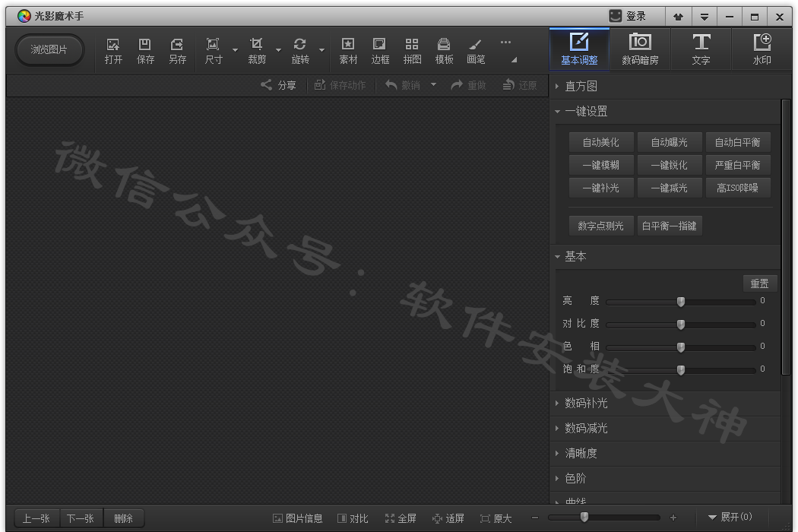
Task: Click 保存动作 save action
Action: coord(340,85)
